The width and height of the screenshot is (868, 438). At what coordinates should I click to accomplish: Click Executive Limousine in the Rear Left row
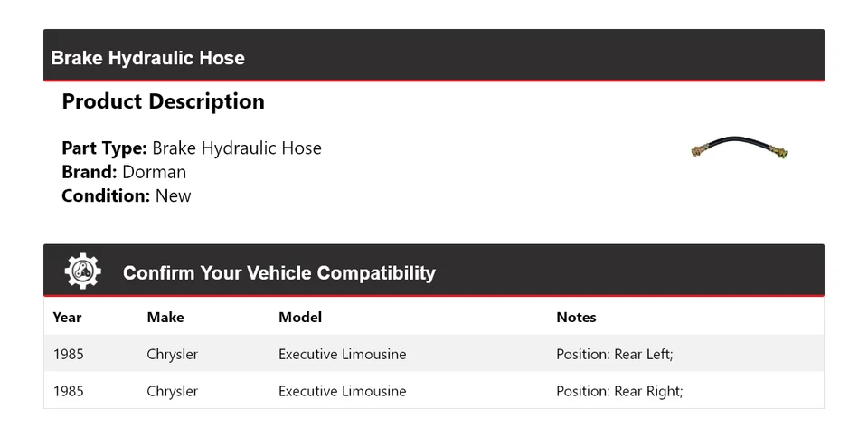click(x=342, y=354)
